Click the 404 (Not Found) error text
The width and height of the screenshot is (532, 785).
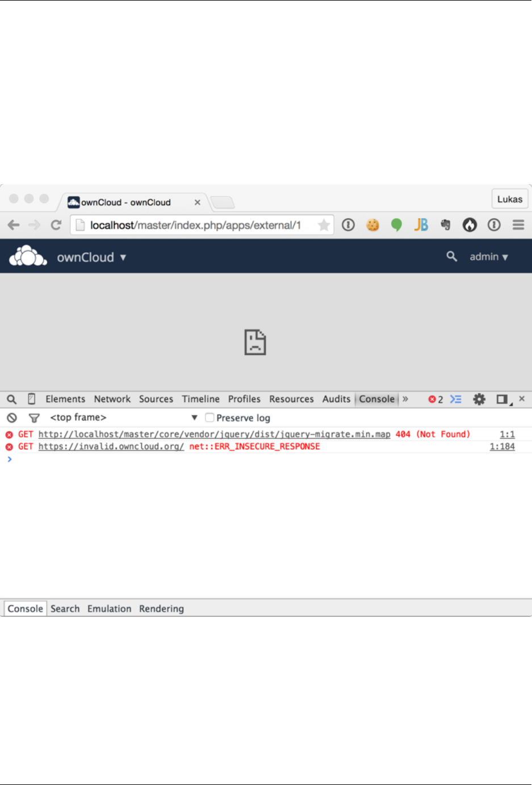click(433, 434)
